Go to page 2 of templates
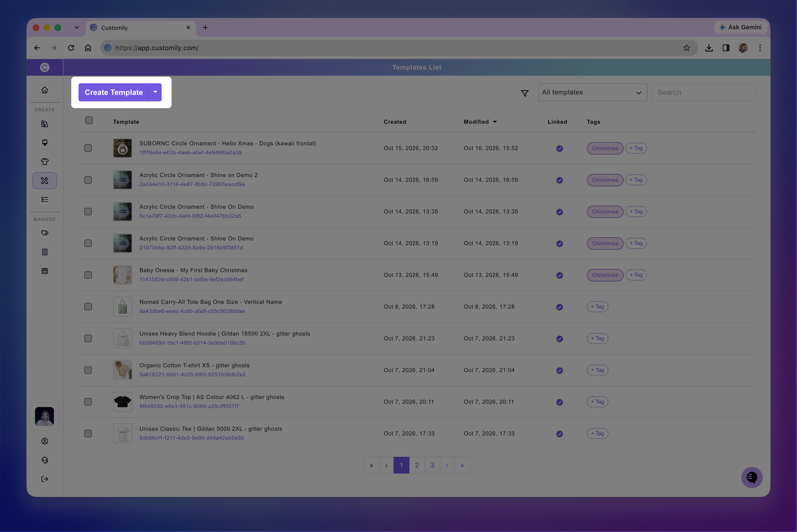Viewport: 797px width, 532px height. (417, 465)
